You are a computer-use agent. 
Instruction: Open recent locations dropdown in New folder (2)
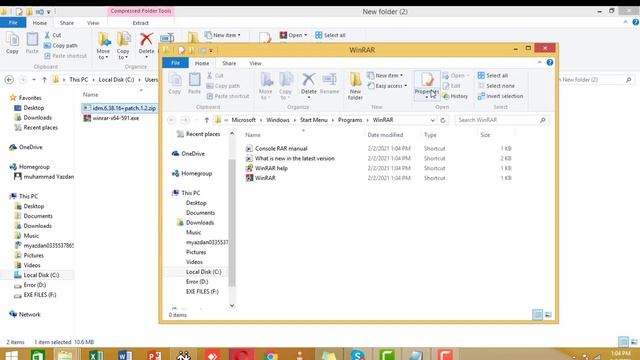pyautogui.click(x=33, y=80)
